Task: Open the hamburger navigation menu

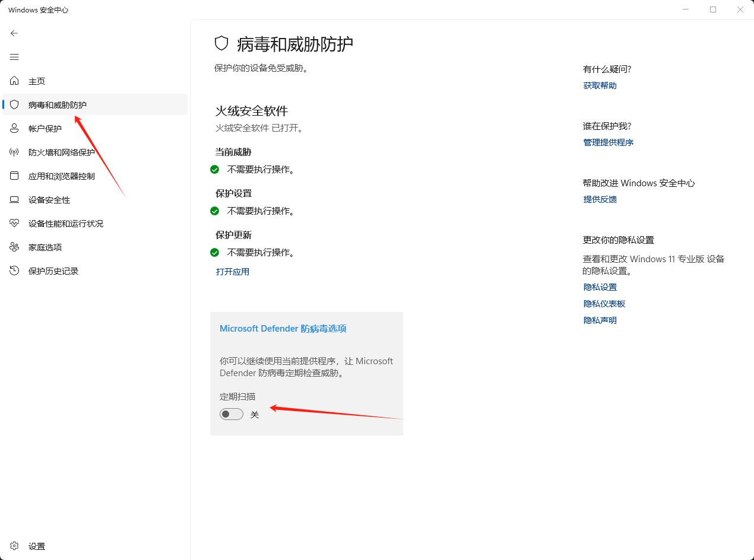Action: [x=14, y=57]
